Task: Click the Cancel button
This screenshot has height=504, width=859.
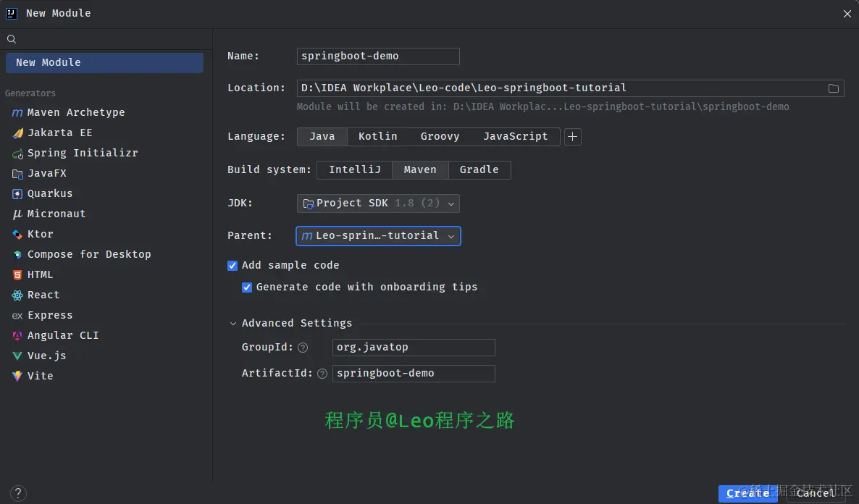Action: (816, 494)
